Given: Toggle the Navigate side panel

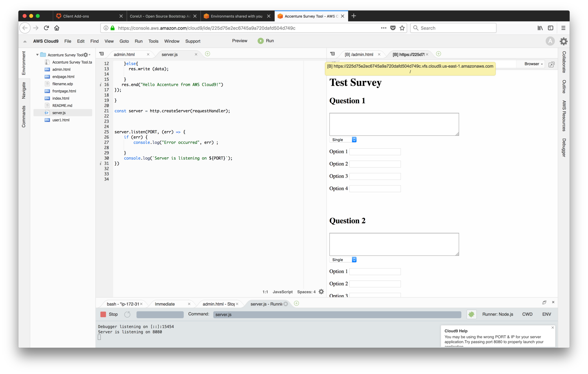Looking at the screenshot, I should point(24,90).
